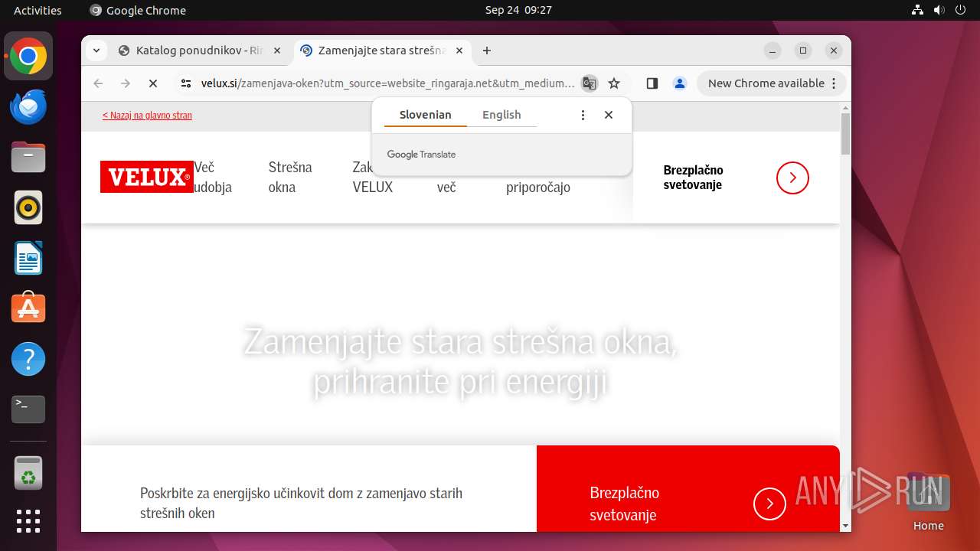Open Home folder on desktop

click(x=928, y=502)
